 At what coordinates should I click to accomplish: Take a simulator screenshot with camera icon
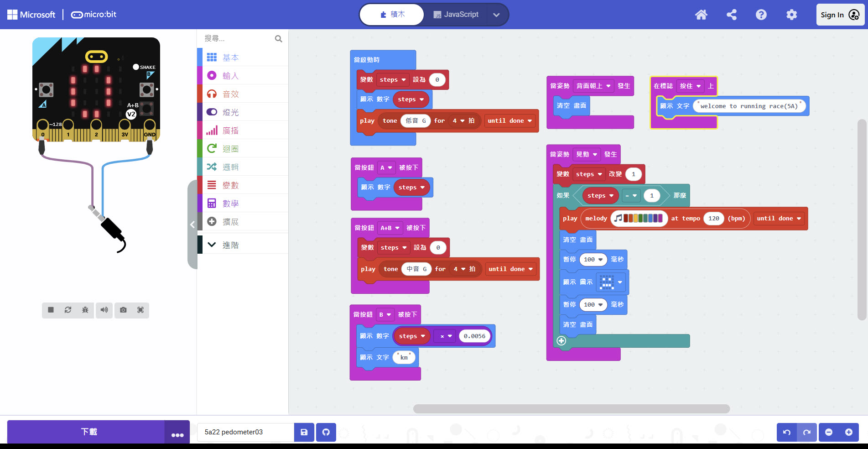click(x=123, y=310)
